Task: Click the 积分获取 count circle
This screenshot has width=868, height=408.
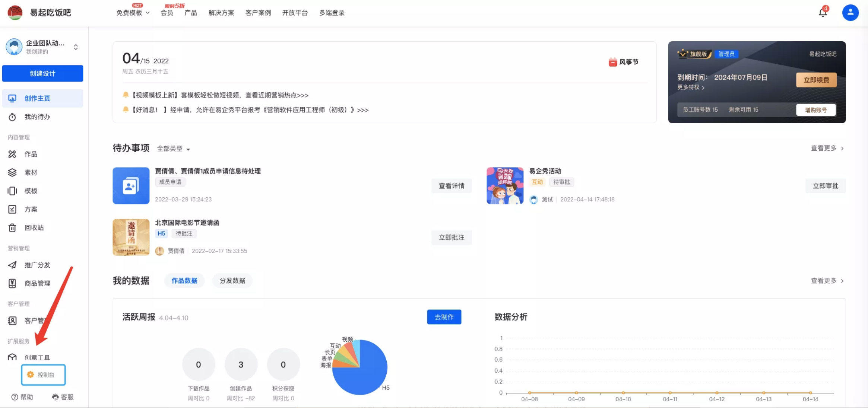Action: [x=283, y=364]
